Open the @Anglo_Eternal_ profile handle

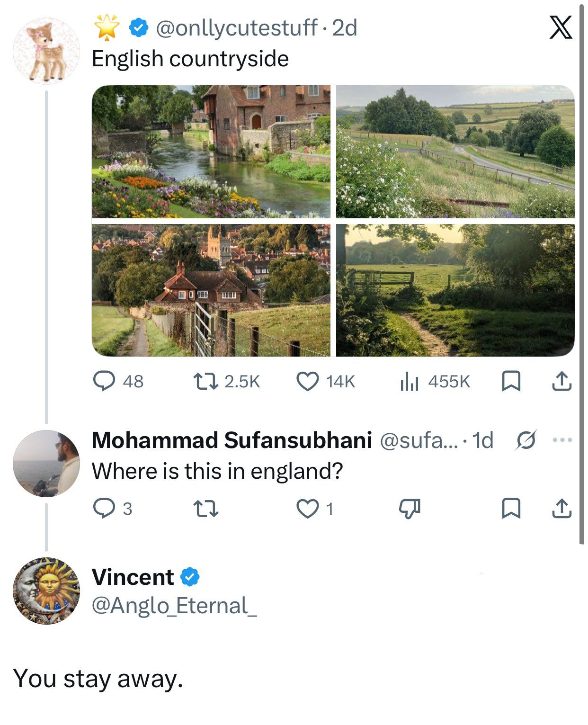pyautogui.click(x=174, y=606)
